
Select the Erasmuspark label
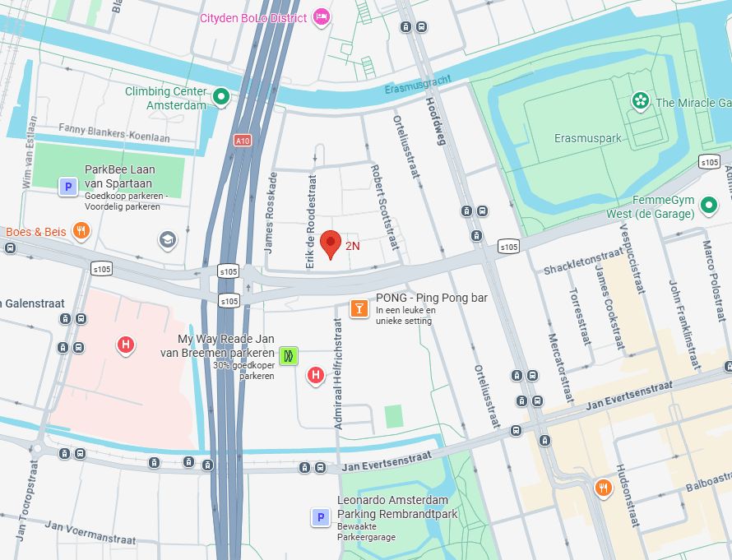(x=588, y=138)
